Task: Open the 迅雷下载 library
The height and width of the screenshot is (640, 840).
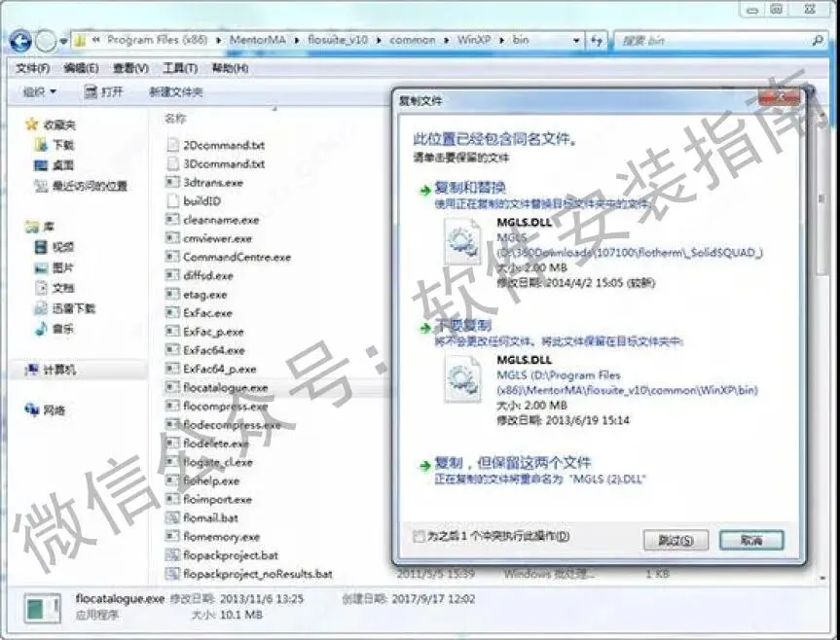Action: pyautogui.click(x=64, y=308)
